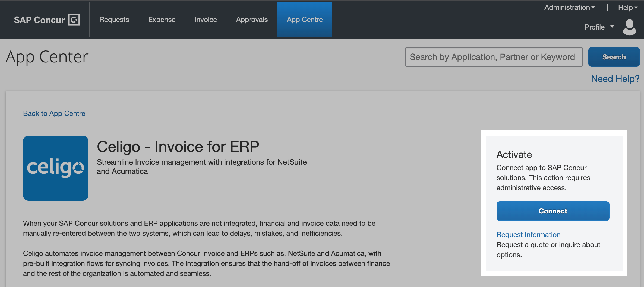This screenshot has height=287, width=644.
Task: Select the App Centre tab
Action: point(305,20)
